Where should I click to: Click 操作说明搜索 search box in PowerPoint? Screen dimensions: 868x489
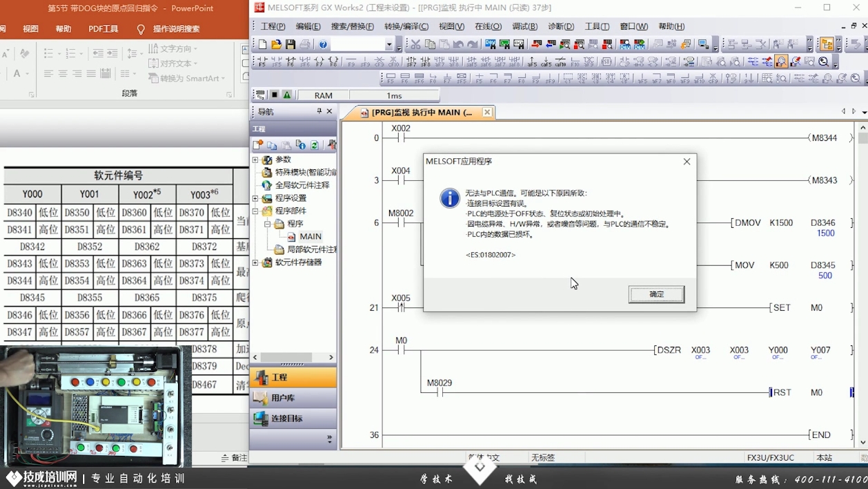(x=176, y=29)
